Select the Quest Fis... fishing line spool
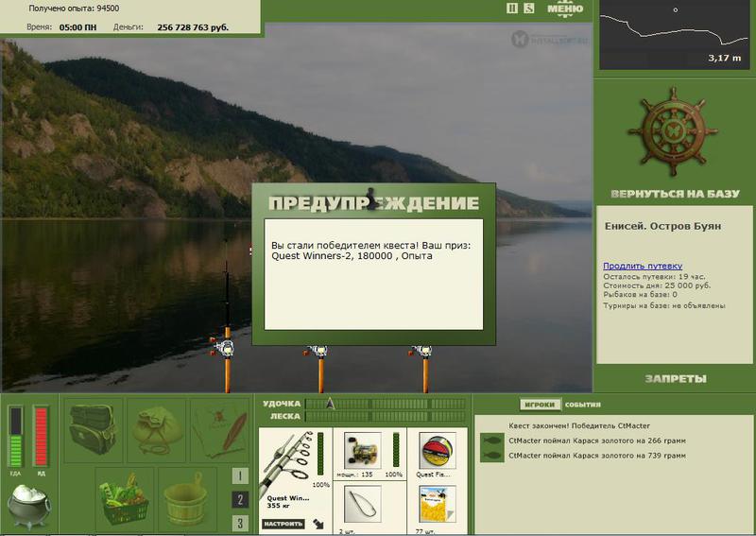 (x=438, y=451)
